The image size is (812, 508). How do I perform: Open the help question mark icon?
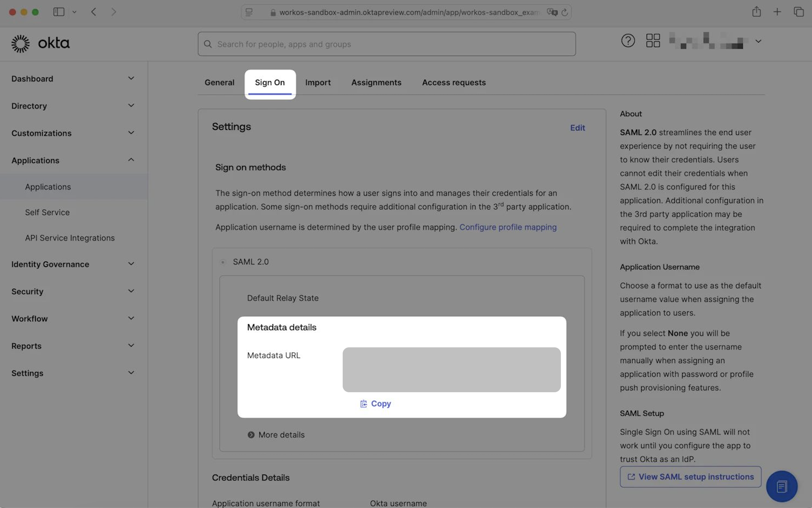pyautogui.click(x=628, y=41)
